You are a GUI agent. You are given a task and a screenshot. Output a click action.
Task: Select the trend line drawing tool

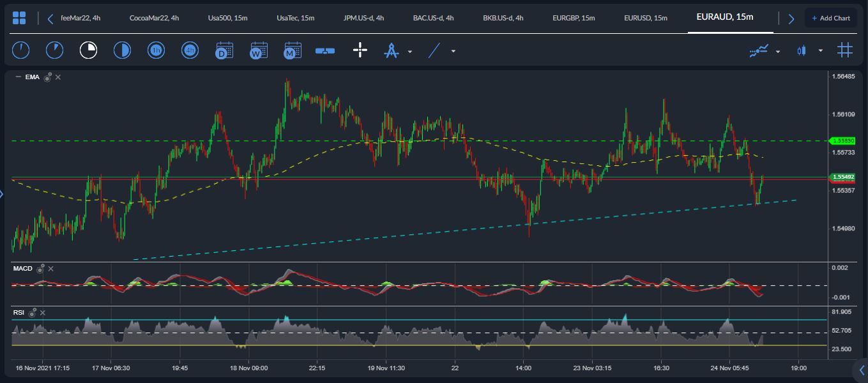[x=434, y=50]
